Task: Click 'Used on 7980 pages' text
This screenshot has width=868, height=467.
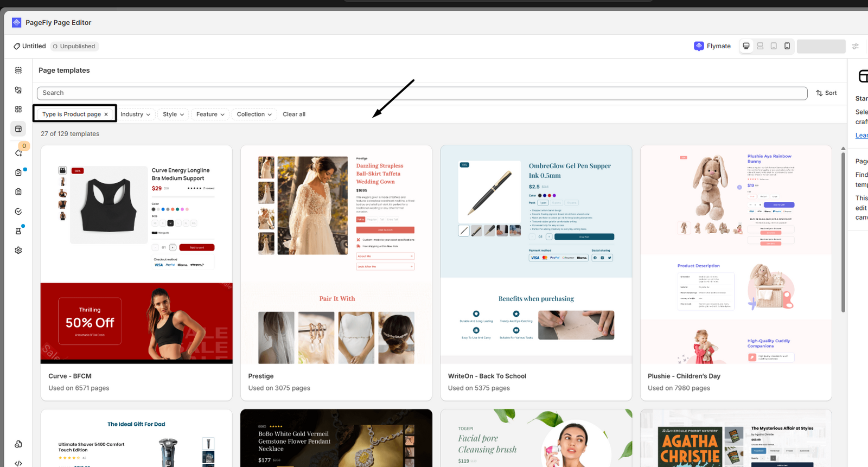Action: [x=679, y=388]
